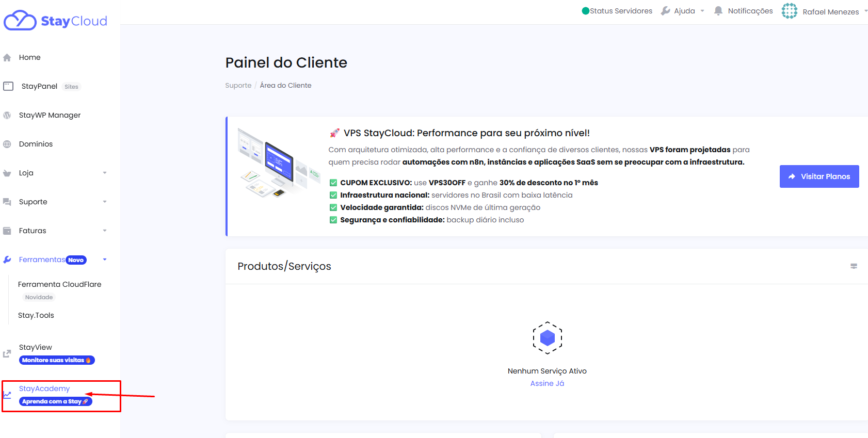Open Notificações in top bar
Screen dimensions: 868x438
pos(750,11)
